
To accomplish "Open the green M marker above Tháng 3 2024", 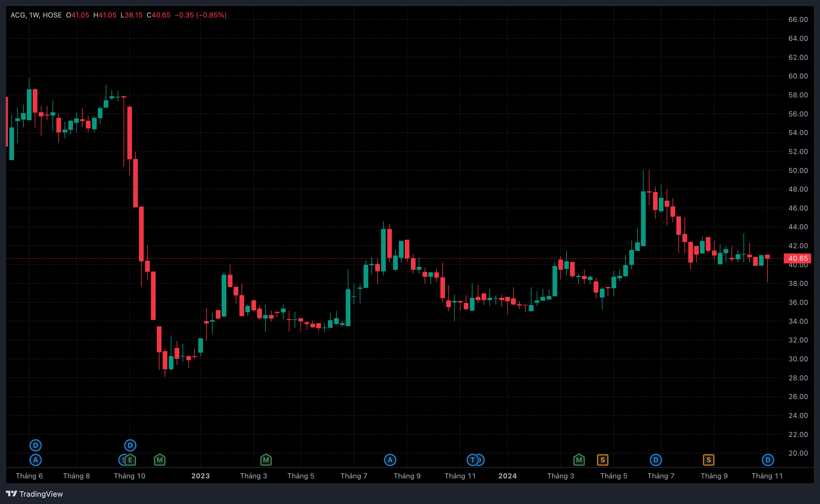I will click(x=579, y=460).
